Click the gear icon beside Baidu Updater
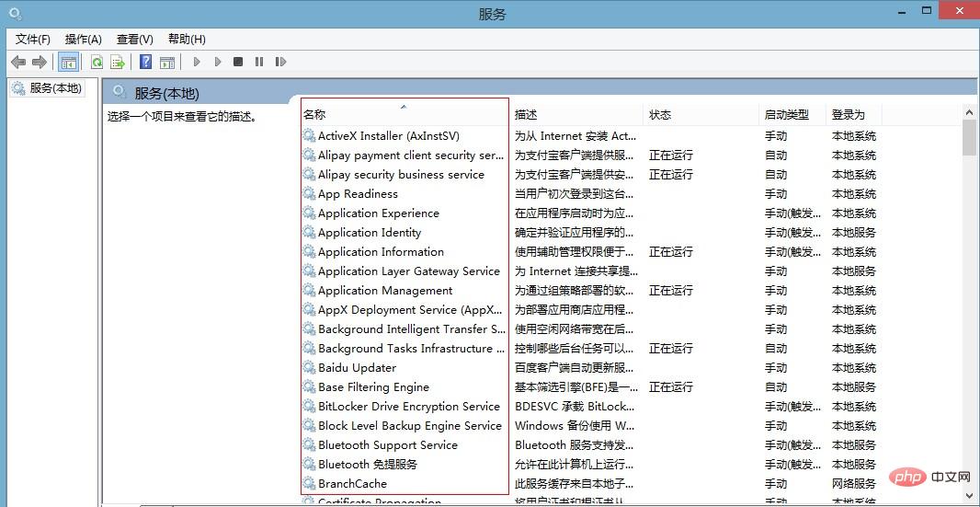The height and width of the screenshot is (507, 980). pos(309,367)
